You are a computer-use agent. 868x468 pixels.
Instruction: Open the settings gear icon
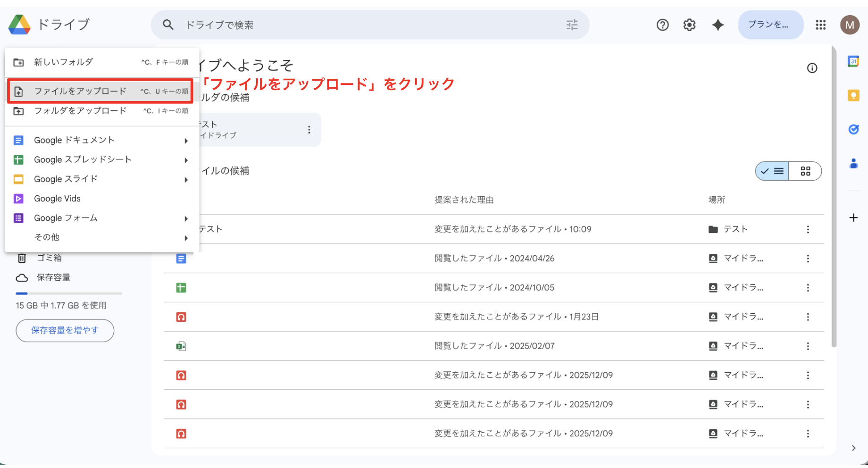coord(689,25)
